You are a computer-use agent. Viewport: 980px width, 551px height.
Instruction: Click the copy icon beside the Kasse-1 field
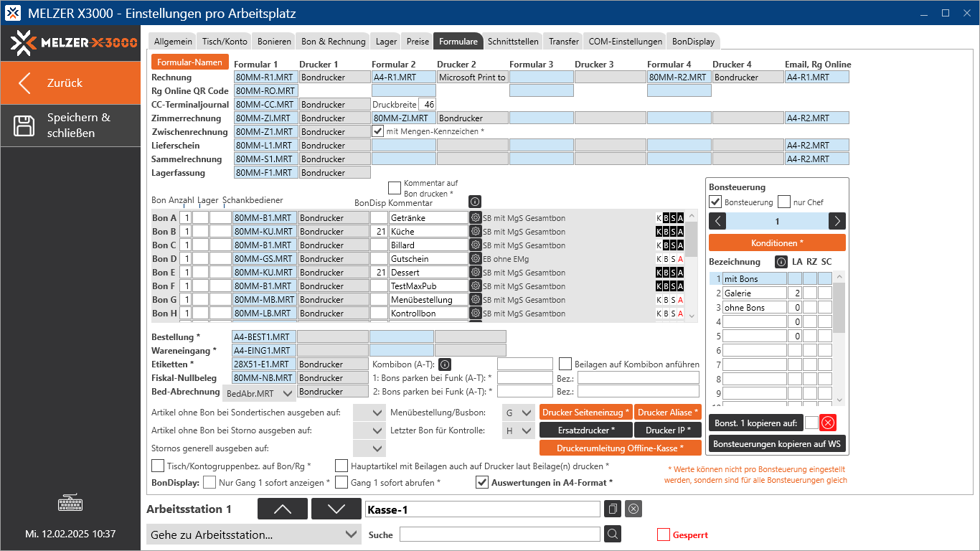point(612,509)
